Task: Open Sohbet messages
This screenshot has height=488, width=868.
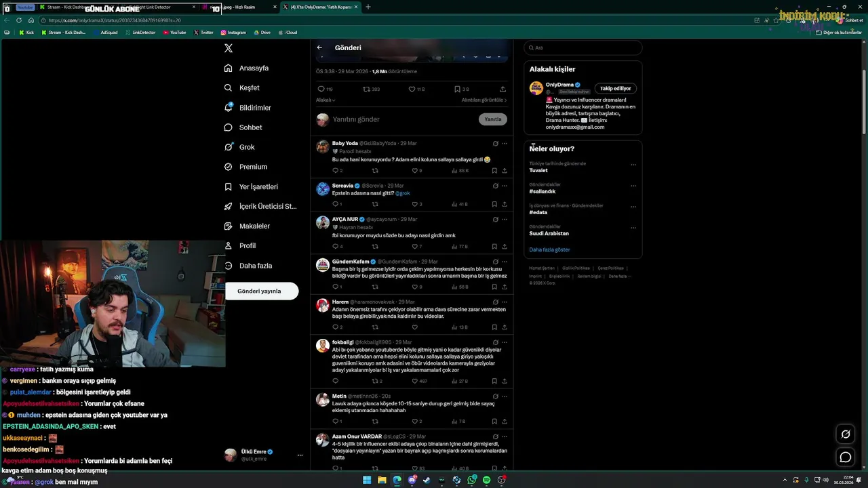Action: [243, 127]
